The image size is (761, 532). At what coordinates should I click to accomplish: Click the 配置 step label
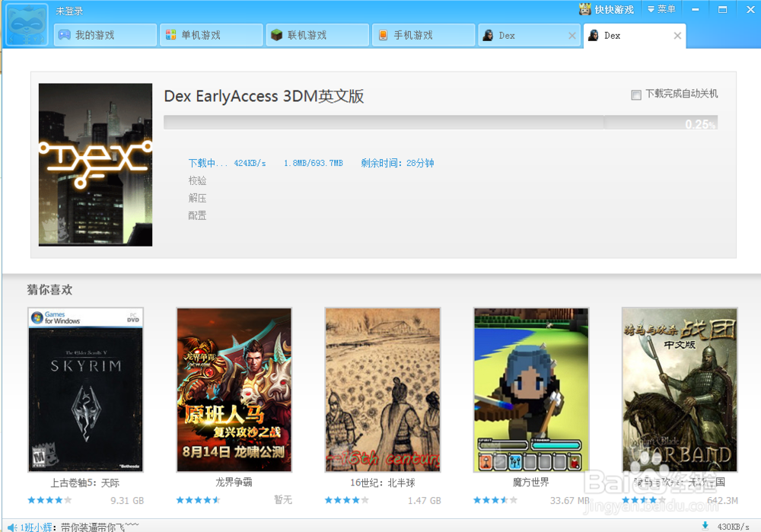(x=198, y=215)
